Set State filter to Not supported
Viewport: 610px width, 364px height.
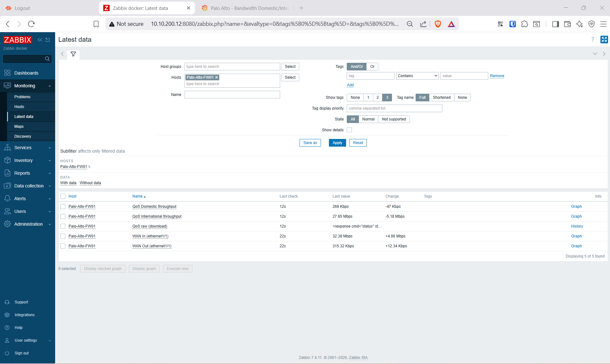point(394,119)
